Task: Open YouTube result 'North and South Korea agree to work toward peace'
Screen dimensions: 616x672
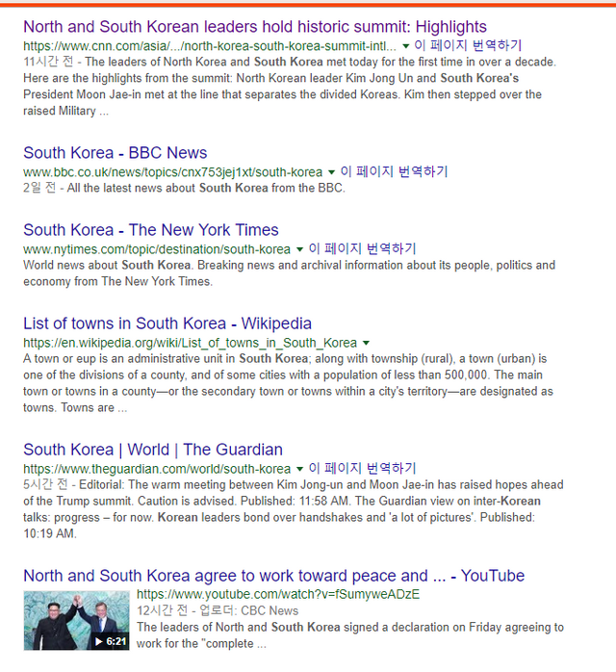Action: 273,576
